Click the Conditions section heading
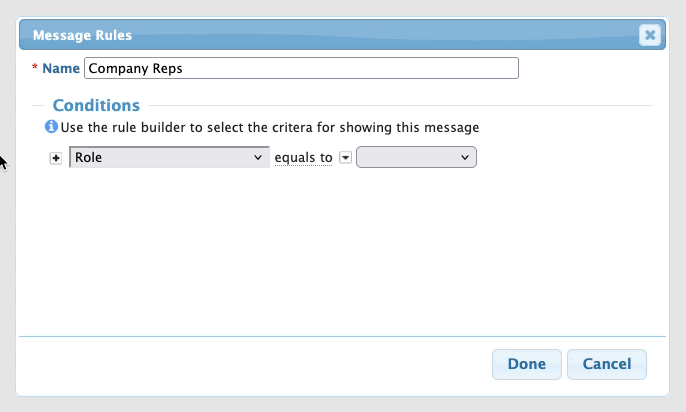 pos(96,105)
